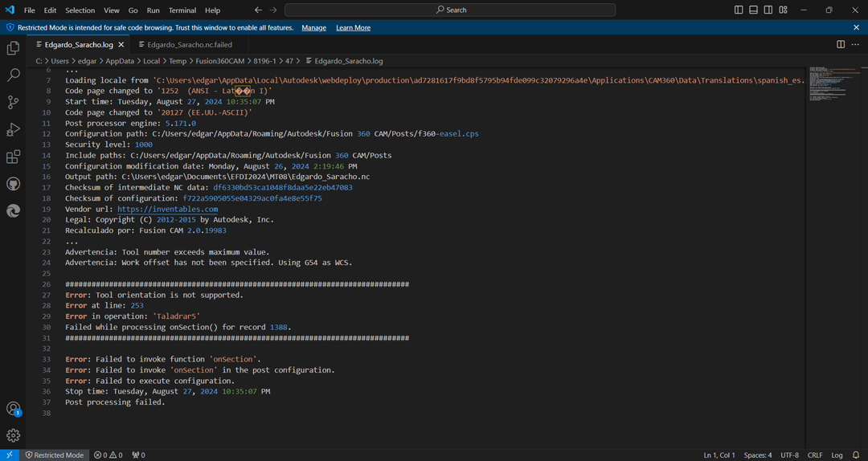Open the Manage gear icon
This screenshot has width=868, height=461.
click(x=13, y=435)
